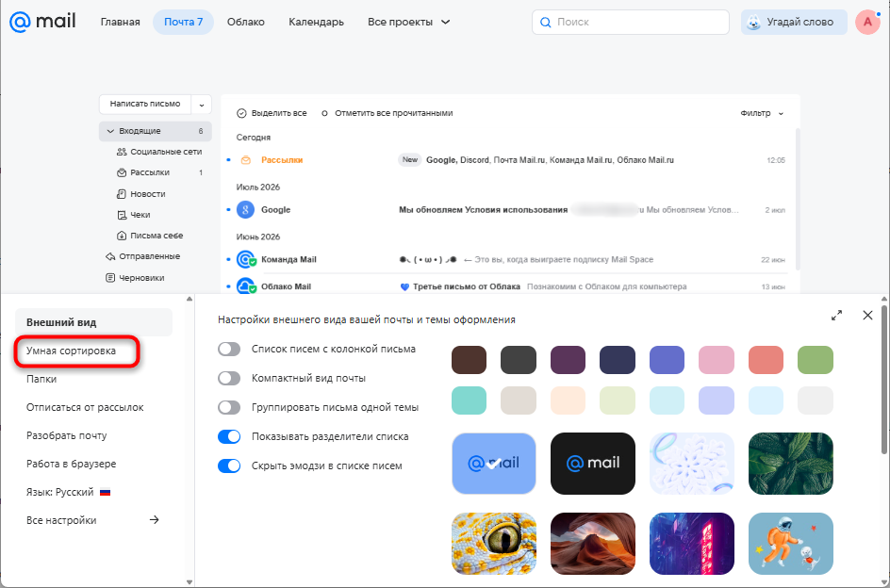Image resolution: width=890 pixels, height=588 pixels.
Task: Open the Фильтр dropdown
Action: pyautogui.click(x=762, y=113)
